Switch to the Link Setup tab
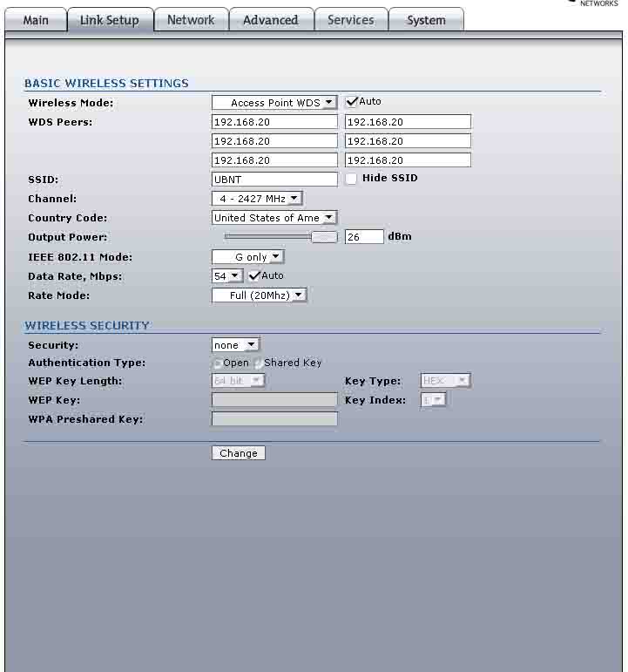 pos(110,20)
